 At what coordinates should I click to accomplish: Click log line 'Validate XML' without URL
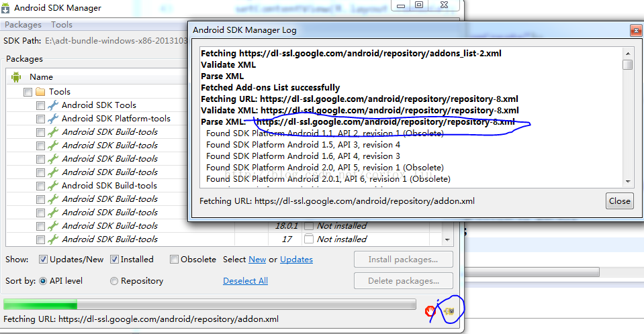coord(228,65)
